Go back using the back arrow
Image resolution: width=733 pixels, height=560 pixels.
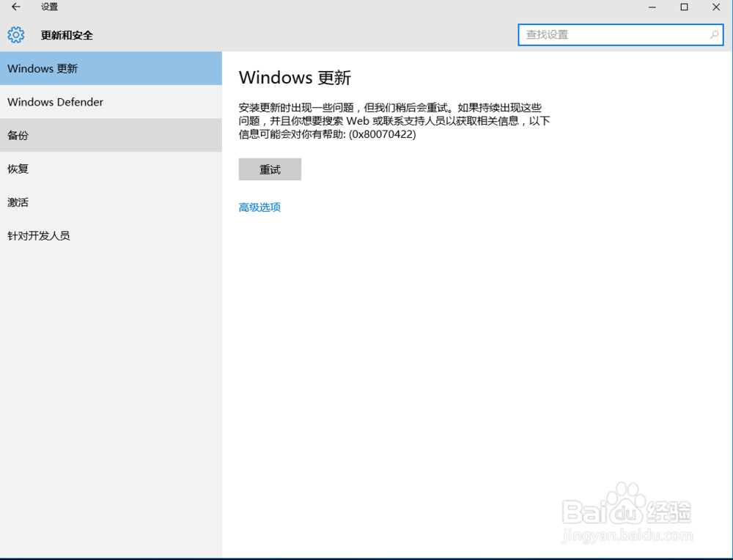tap(16, 7)
